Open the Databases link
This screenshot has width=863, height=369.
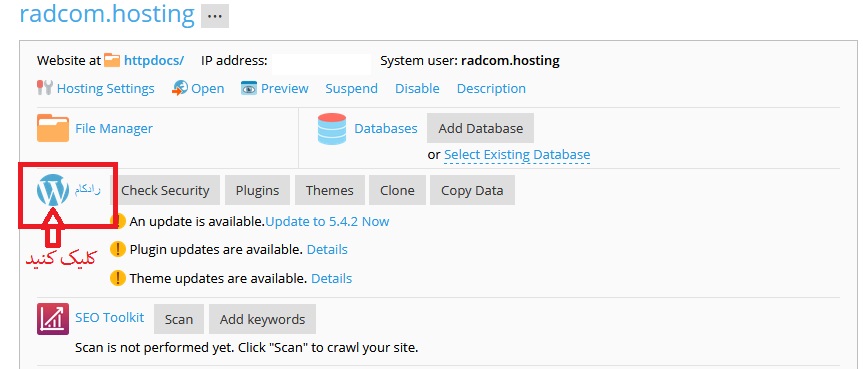(386, 128)
